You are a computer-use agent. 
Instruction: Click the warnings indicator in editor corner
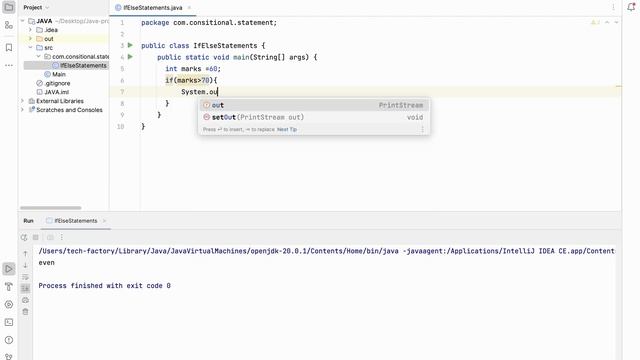[595, 22]
